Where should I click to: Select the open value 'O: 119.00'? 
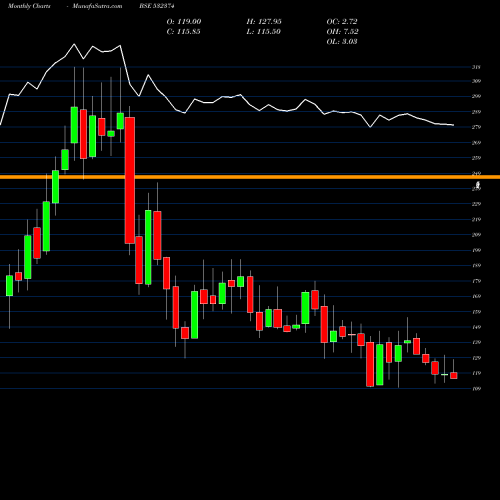point(184,21)
